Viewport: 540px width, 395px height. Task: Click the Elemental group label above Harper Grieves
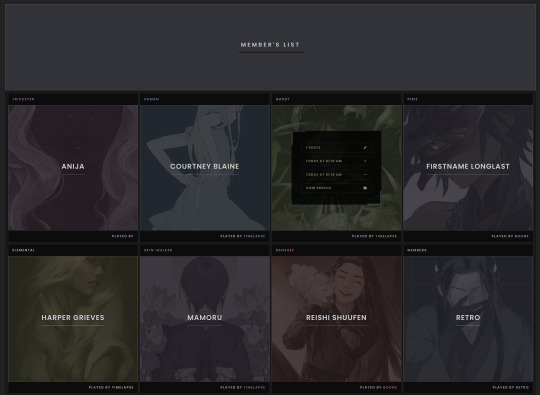(23, 250)
